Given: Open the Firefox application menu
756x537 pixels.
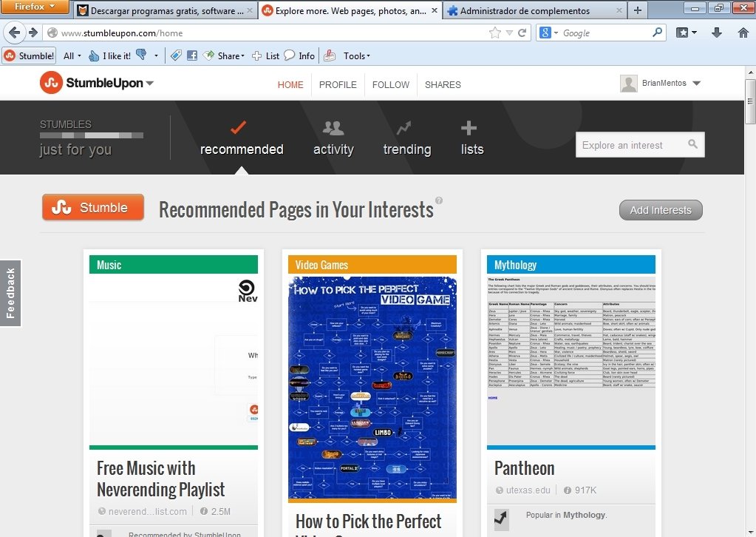Looking at the screenshot, I should point(35,7).
